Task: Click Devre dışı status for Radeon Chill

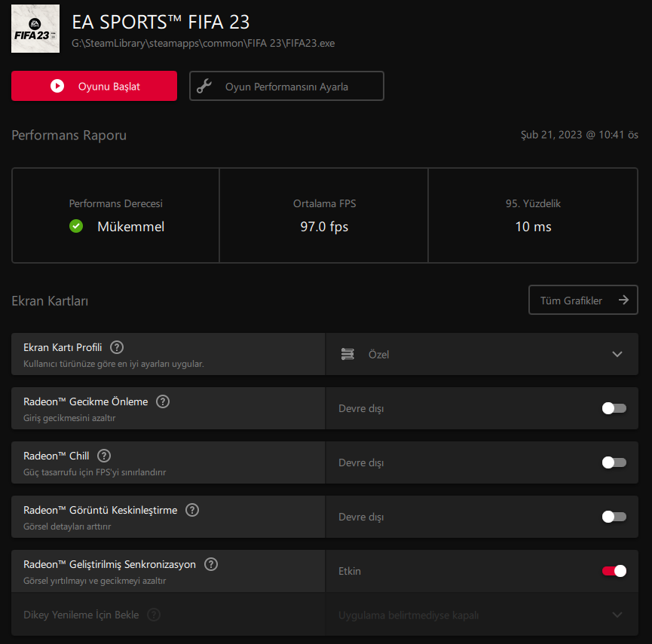Action: (361, 462)
